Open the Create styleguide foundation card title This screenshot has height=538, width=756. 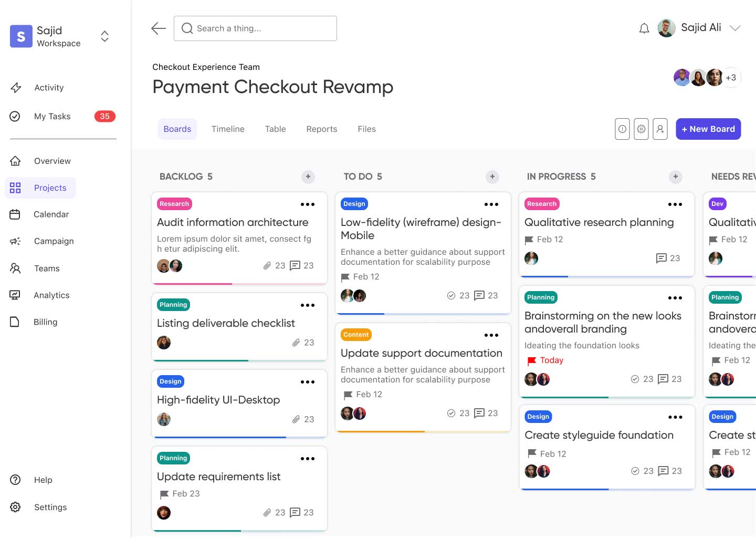(x=599, y=435)
